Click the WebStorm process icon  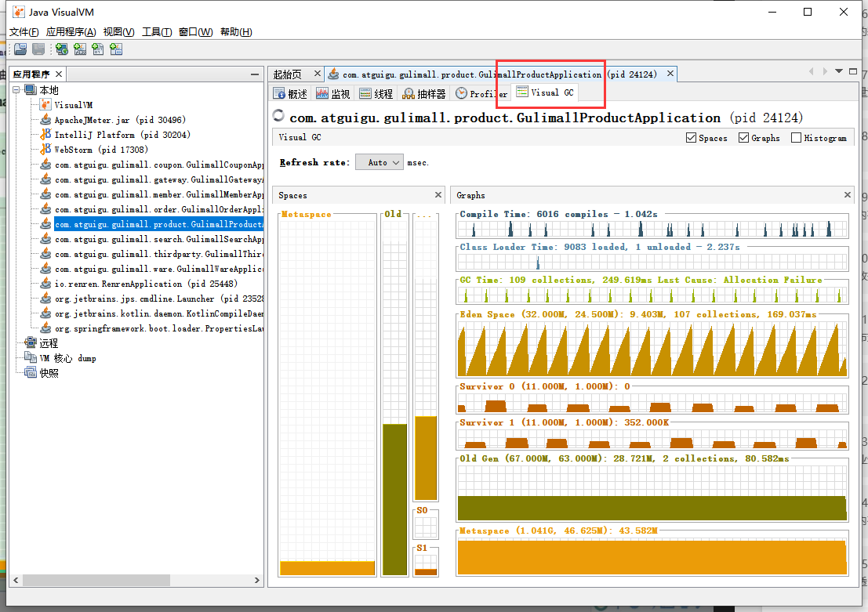tap(46, 150)
